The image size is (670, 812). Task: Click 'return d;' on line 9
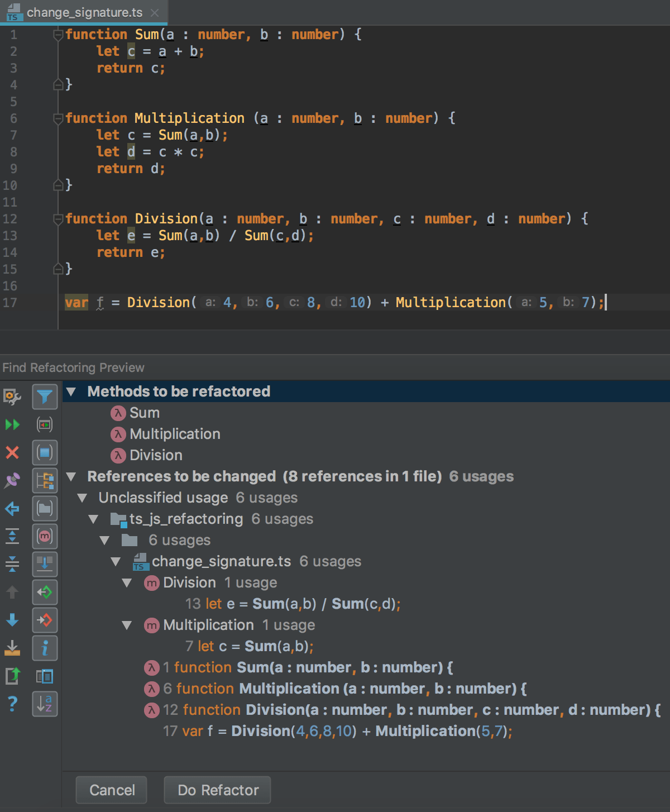tap(131, 169)
